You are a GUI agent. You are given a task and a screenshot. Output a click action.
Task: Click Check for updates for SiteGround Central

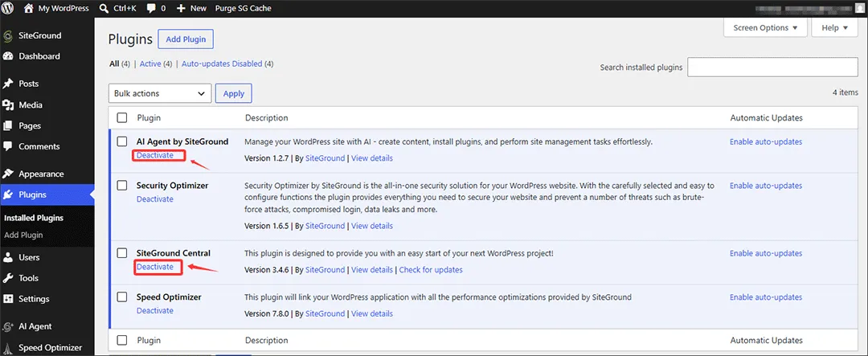pos(431,270)
